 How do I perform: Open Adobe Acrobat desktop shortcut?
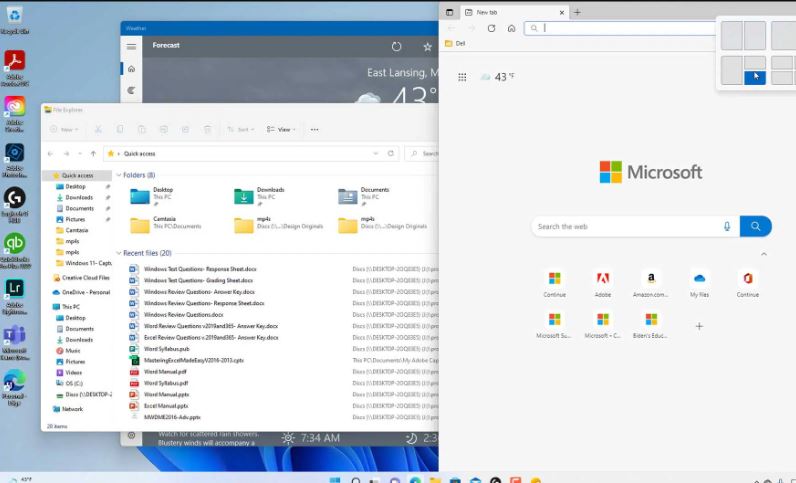pos(15,68)
